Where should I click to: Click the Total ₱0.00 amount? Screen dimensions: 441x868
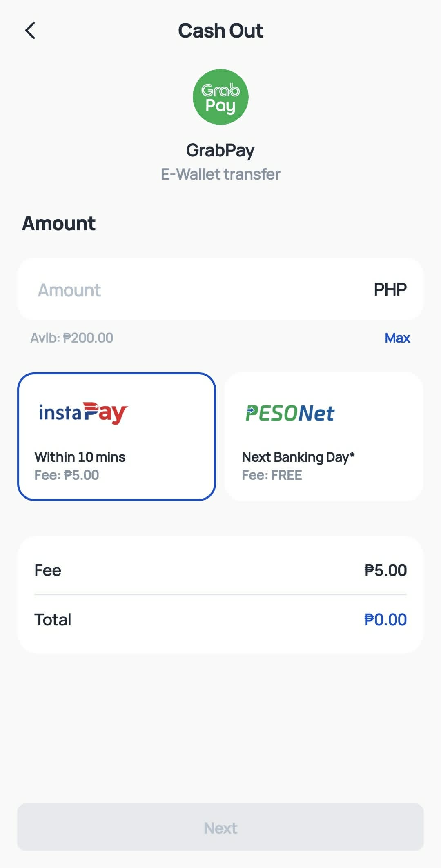pyautogui.click(x=385, y=620)
